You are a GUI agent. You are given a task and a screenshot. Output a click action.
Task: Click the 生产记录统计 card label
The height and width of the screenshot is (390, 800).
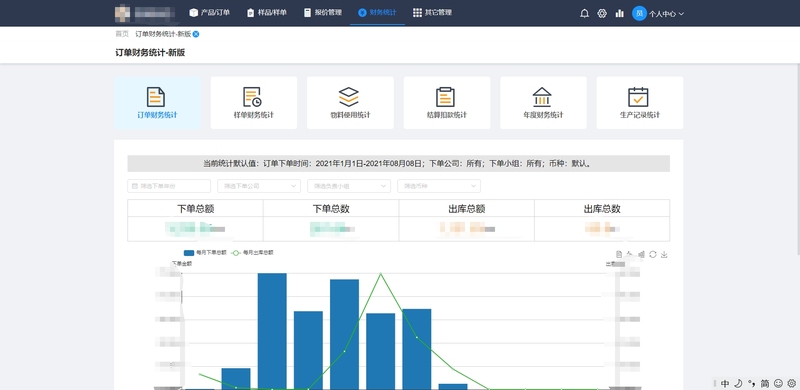pyautogui.click(x=639, y=115)
